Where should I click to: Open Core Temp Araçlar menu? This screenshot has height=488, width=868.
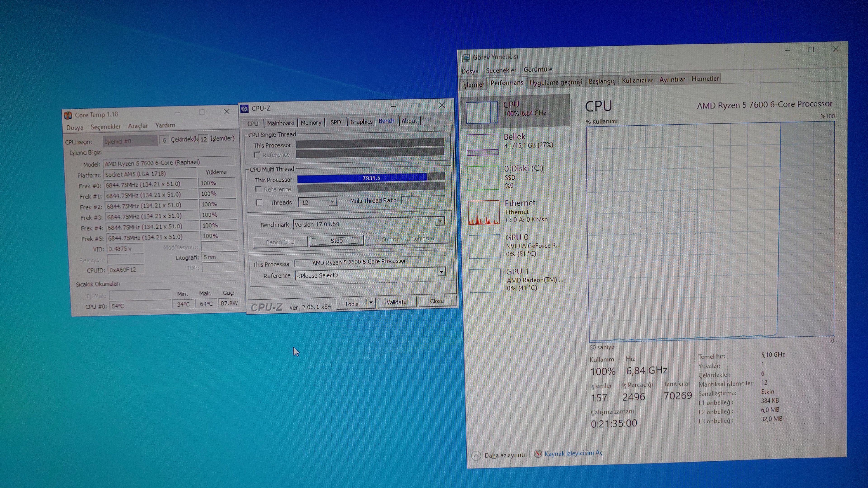click(x=138, y=126)
